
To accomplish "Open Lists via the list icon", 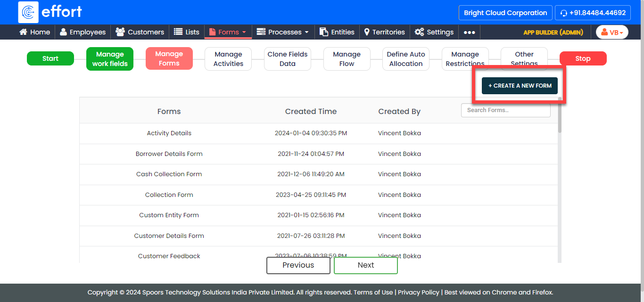I will (x=178, y=32).
